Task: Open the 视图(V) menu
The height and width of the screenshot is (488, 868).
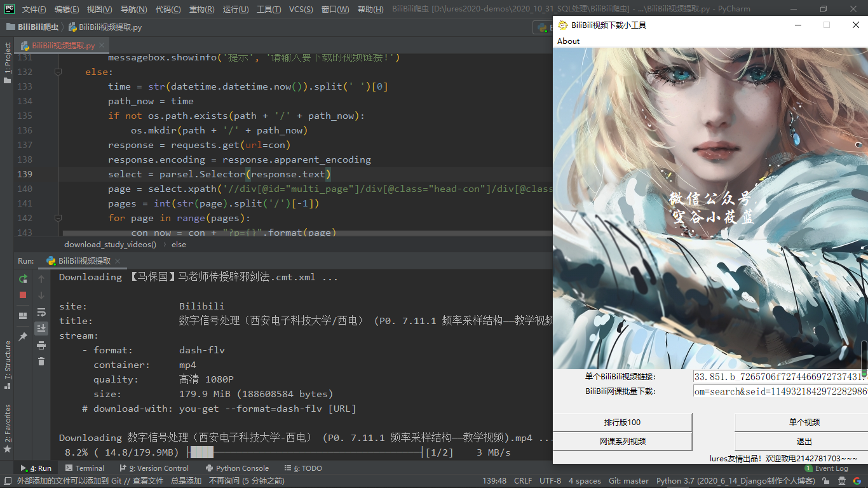Action: [x=99, y=9]
